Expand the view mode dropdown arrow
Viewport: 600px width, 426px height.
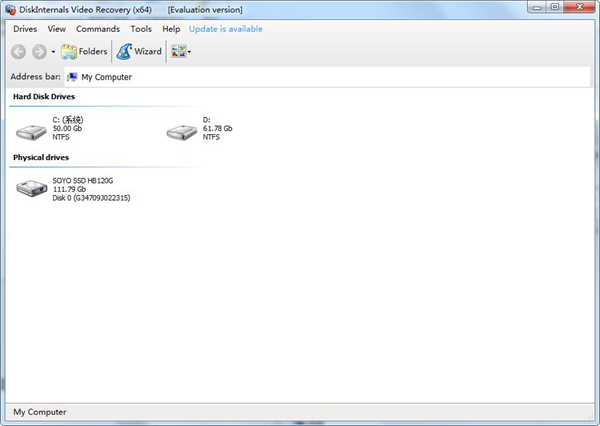190,52
